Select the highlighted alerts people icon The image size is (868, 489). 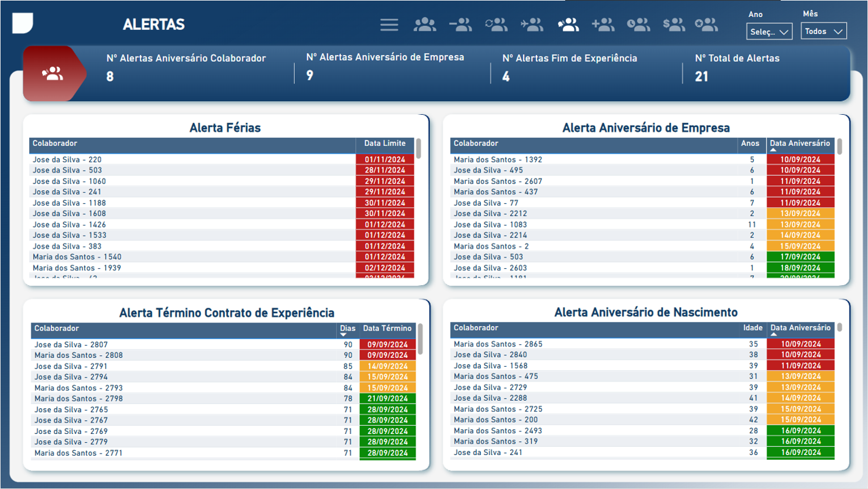pos(568,25)
